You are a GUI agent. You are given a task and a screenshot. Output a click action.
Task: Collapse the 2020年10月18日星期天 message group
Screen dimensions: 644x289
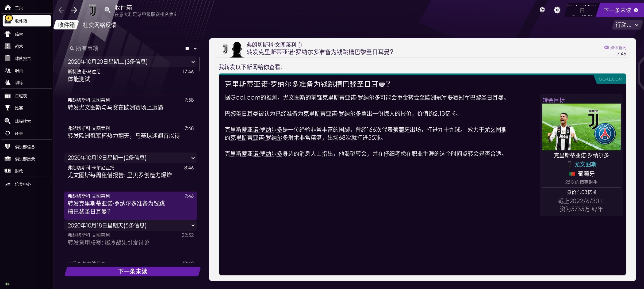tap(193, 226)
